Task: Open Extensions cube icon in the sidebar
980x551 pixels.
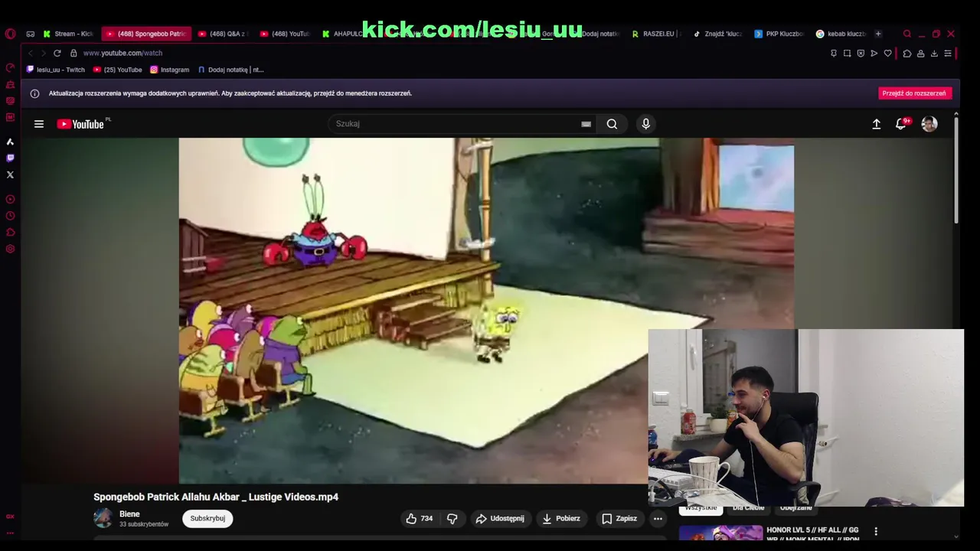Action: [10, 233]
